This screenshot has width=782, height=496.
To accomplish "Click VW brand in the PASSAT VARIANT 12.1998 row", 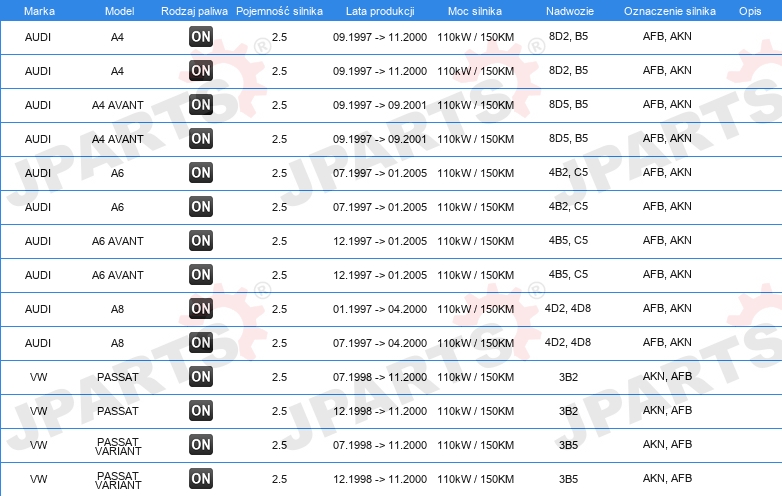I will (38, 479).
